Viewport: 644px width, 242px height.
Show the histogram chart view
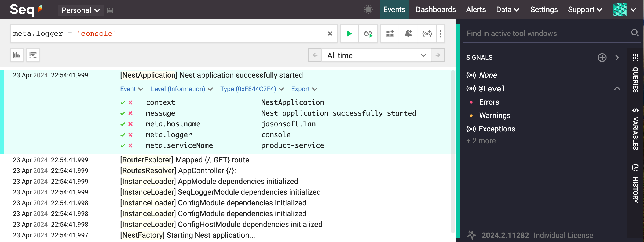click(x=17, y=55)
